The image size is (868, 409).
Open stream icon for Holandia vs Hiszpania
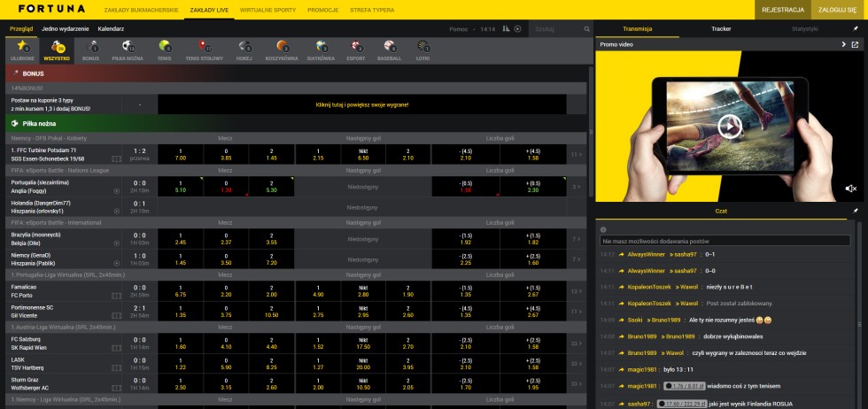tap(116, 212)
